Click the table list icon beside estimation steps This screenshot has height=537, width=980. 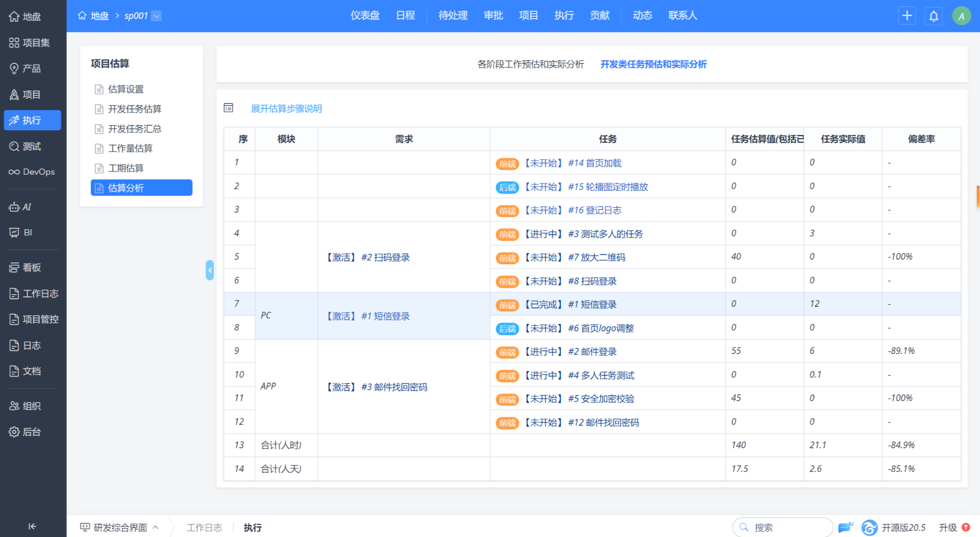(x=228, y=108)
